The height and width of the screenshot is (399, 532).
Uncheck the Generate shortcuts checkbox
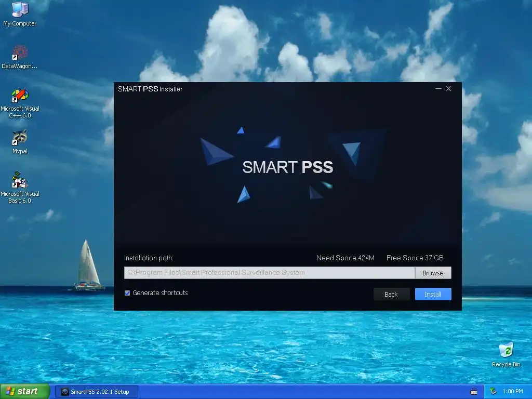tap(127, 293)
